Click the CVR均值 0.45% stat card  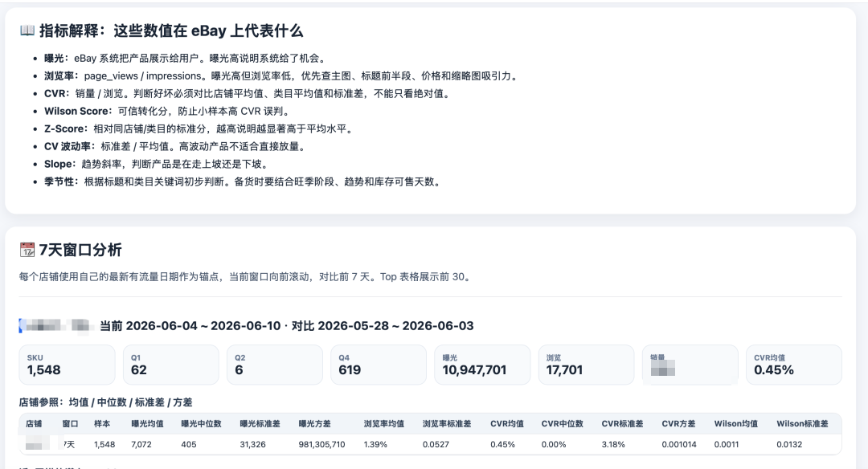pyautogui.click(x=794, y=365)
